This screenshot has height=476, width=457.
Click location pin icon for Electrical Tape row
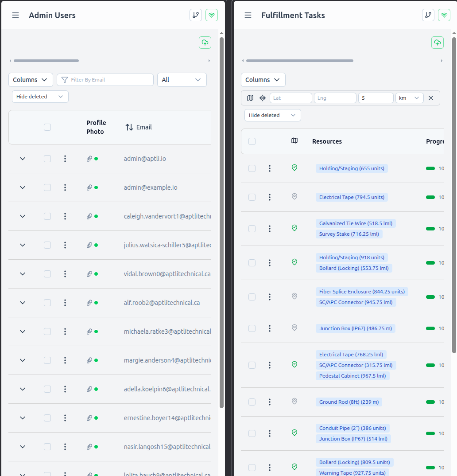(x=294, y=196)
